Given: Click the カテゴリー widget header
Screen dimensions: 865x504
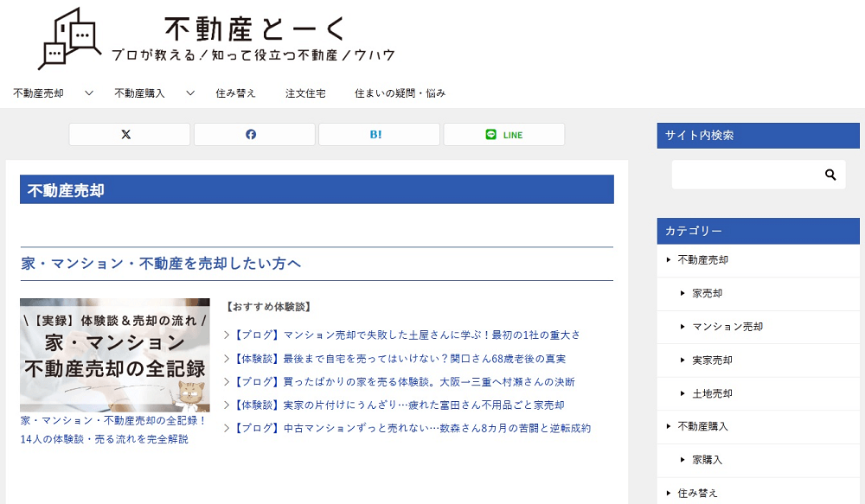Looking at the screenshot, I should (758, 231).
